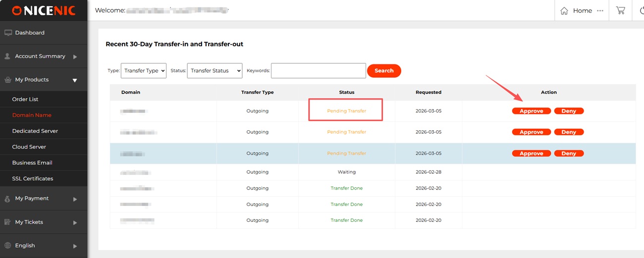
Task: Deny the first pending transfer
Action: point(569,111)
